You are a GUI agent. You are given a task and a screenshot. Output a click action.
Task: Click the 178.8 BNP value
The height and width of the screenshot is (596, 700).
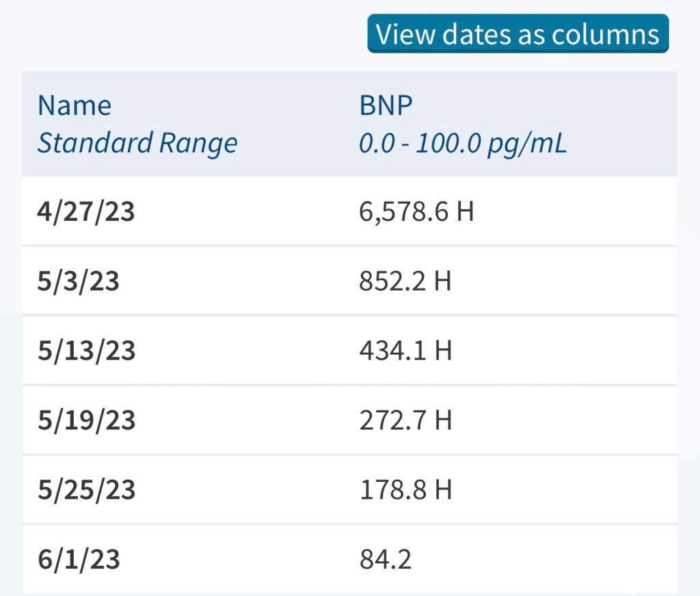392,490
